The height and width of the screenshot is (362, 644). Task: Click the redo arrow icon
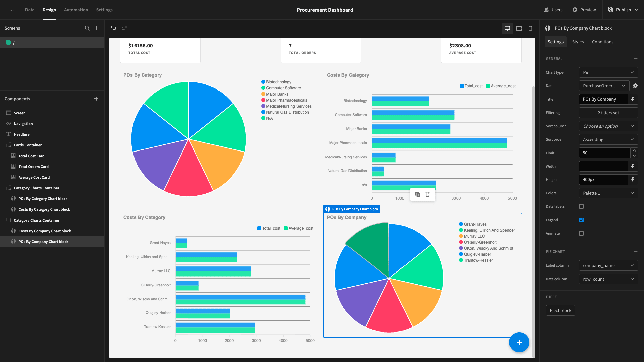(x=124, y=28)
